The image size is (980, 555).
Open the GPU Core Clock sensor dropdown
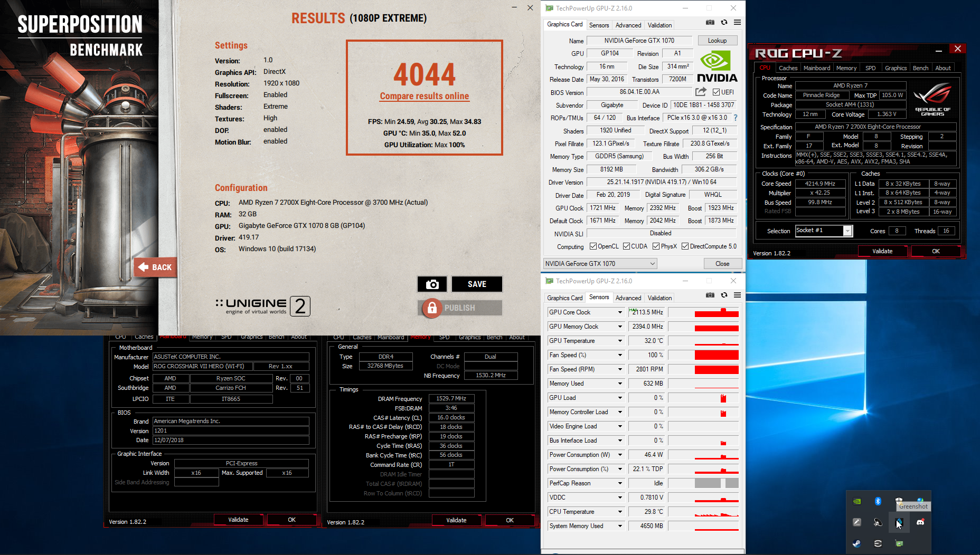point(620,312)
